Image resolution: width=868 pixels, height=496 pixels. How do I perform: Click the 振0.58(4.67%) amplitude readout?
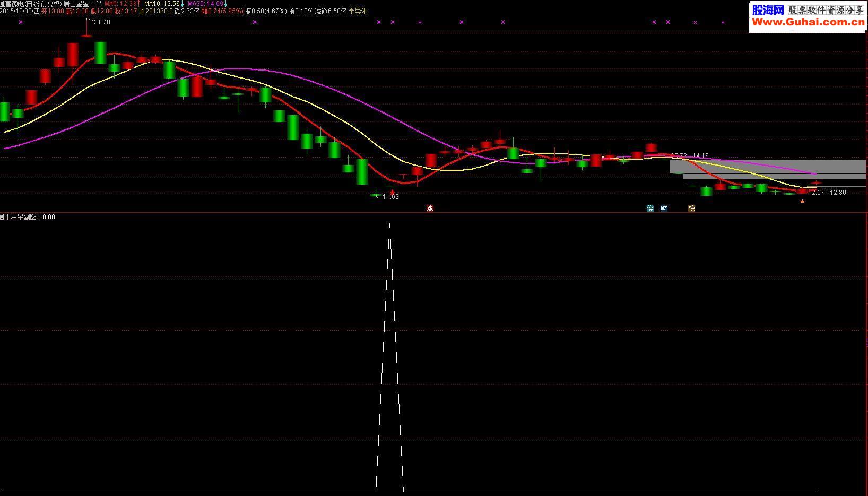coord(266,11)
